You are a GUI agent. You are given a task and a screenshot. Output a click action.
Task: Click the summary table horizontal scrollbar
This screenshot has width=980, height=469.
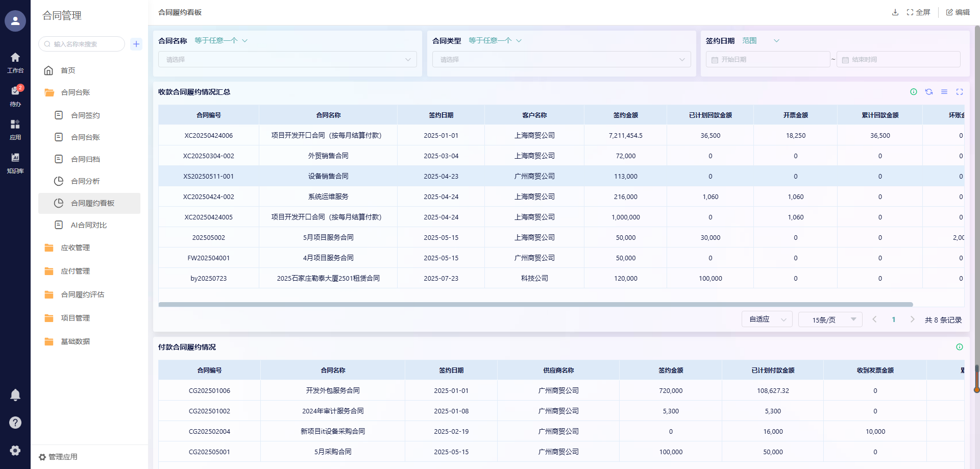(535, 305)
